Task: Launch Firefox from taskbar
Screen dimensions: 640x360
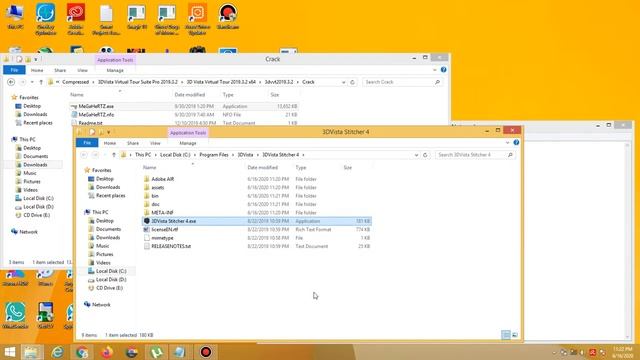Action: [107, 352]
